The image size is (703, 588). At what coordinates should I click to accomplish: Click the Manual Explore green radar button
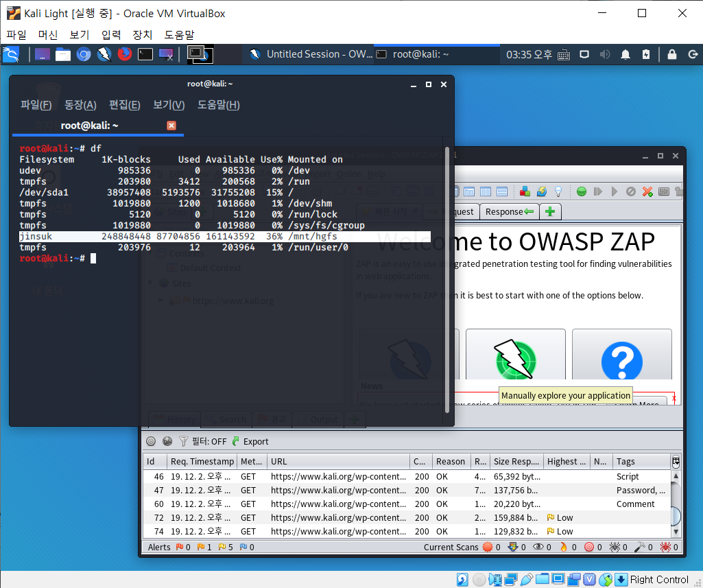516,355
